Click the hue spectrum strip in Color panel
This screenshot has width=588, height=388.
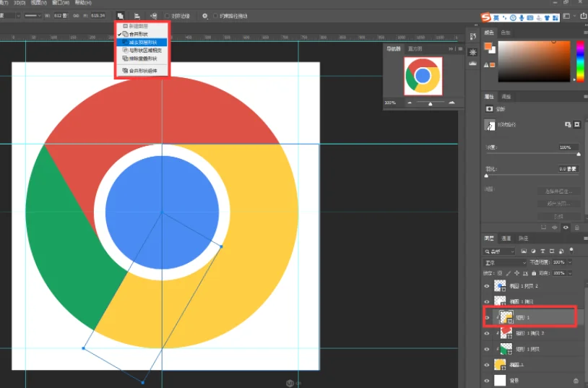pyautogui.click(x=580, y=61)
